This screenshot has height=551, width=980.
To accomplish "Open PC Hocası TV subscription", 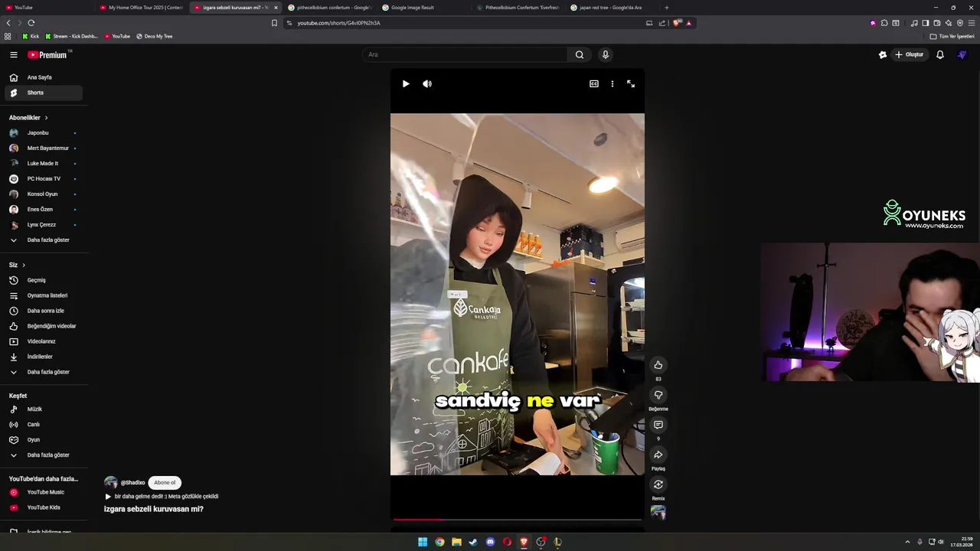I will pos(44,179).
